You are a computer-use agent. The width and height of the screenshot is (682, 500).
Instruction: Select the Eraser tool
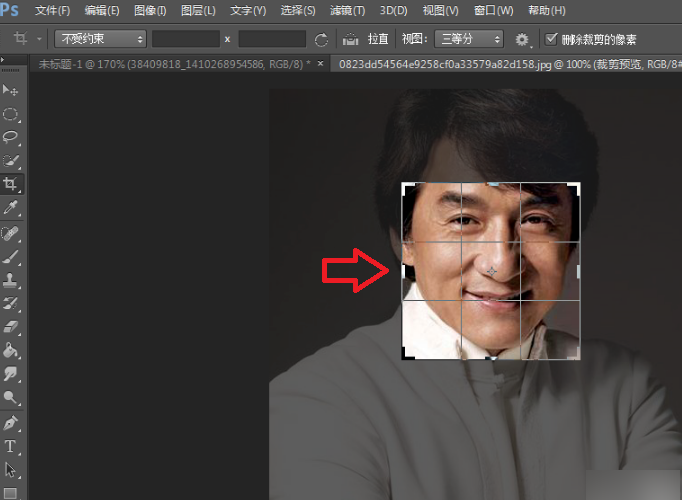click(10, 327)
